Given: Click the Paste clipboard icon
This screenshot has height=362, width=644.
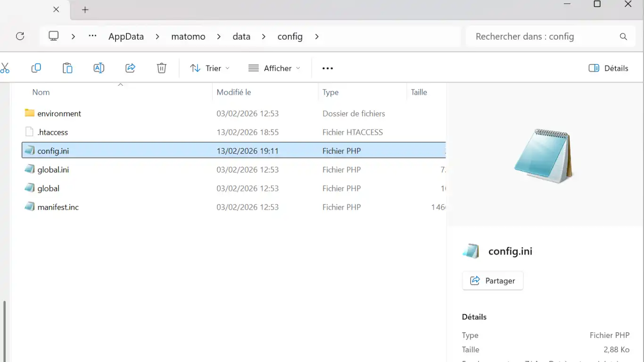Looking at the screenshot, I should coord(67,68).
